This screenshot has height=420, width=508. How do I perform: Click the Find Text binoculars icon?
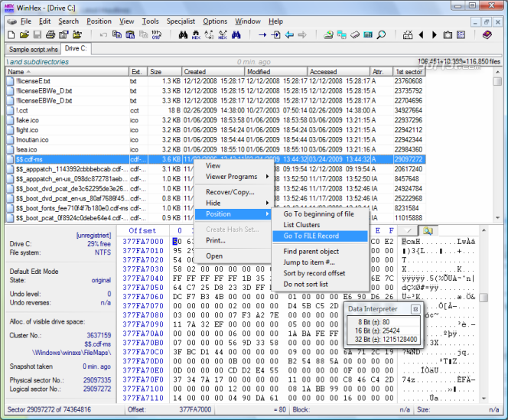(183, 34)
